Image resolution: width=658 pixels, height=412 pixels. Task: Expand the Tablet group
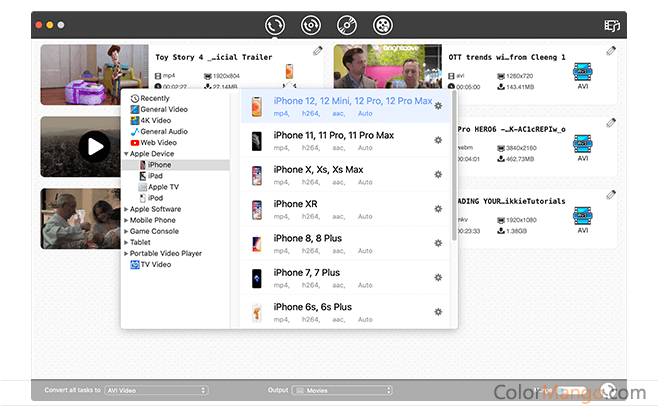coord(126,243)
